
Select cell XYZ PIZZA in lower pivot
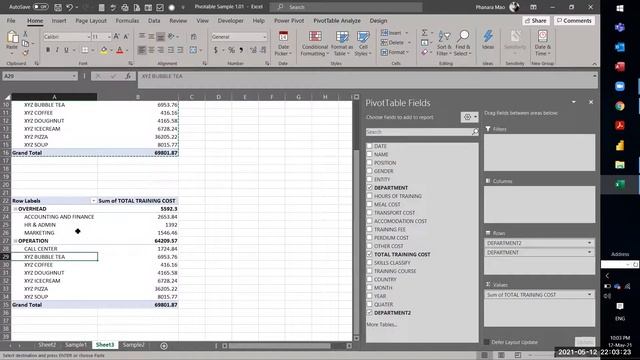click(x=54, y=289)
